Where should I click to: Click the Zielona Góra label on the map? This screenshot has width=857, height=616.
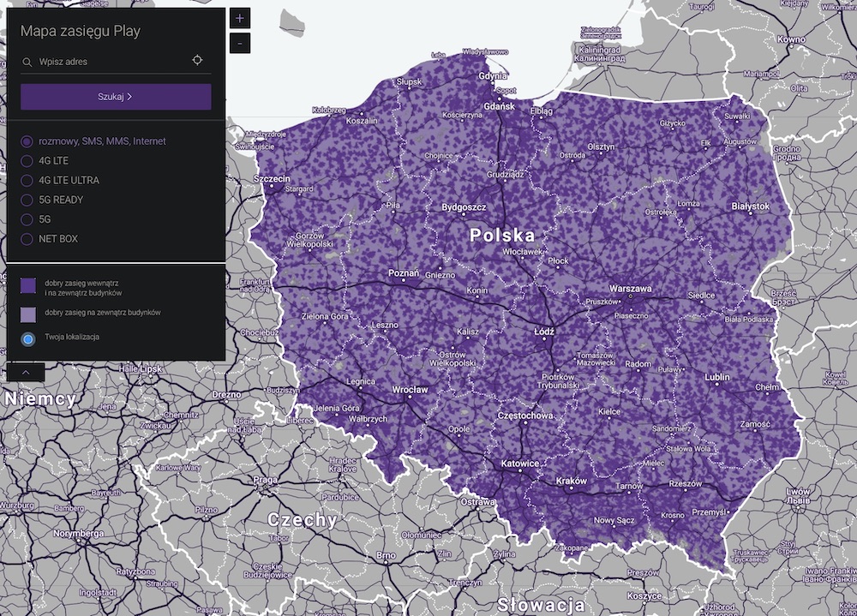click(x=325, y=316)
